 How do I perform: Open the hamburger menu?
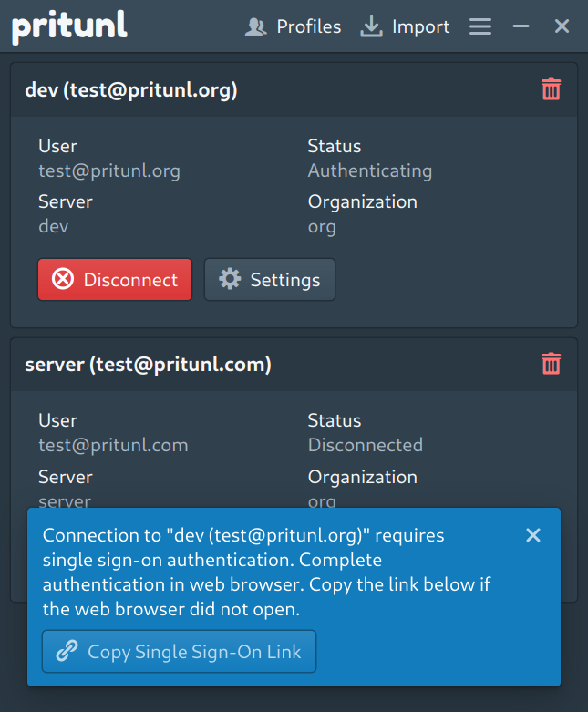(x=480, y=26)
